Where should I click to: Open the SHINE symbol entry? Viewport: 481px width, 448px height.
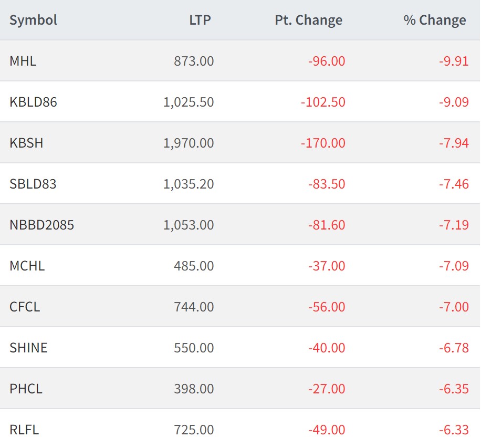click(x=28, y=348)
